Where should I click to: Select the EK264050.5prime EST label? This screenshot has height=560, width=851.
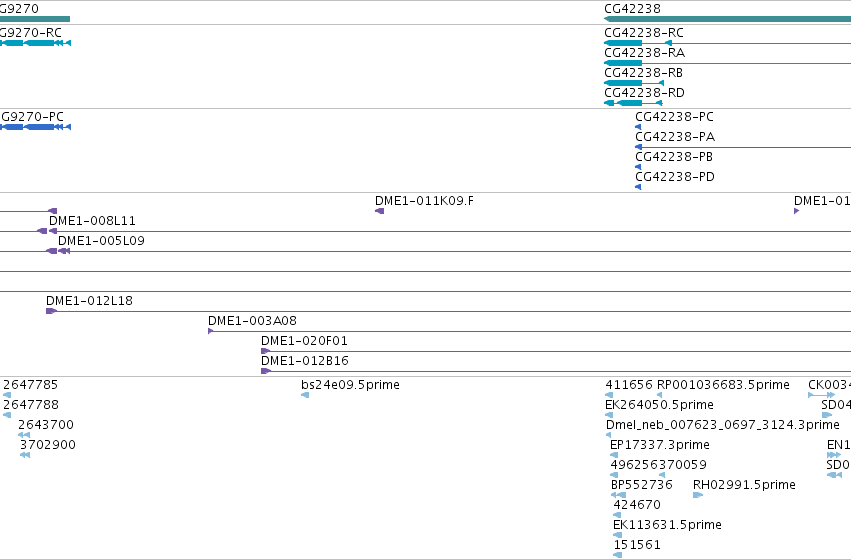[x=659, y=405]
